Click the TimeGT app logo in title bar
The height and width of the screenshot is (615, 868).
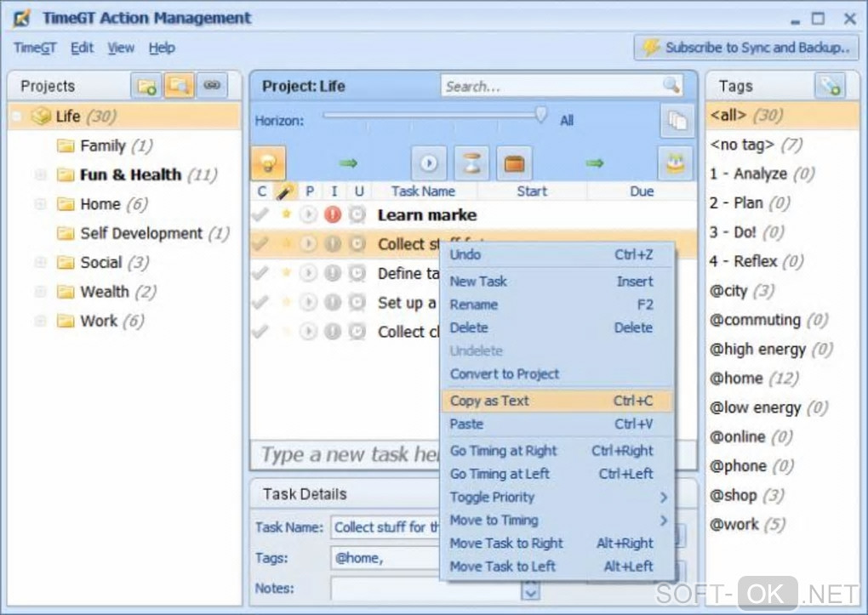(x=21, y=18)
